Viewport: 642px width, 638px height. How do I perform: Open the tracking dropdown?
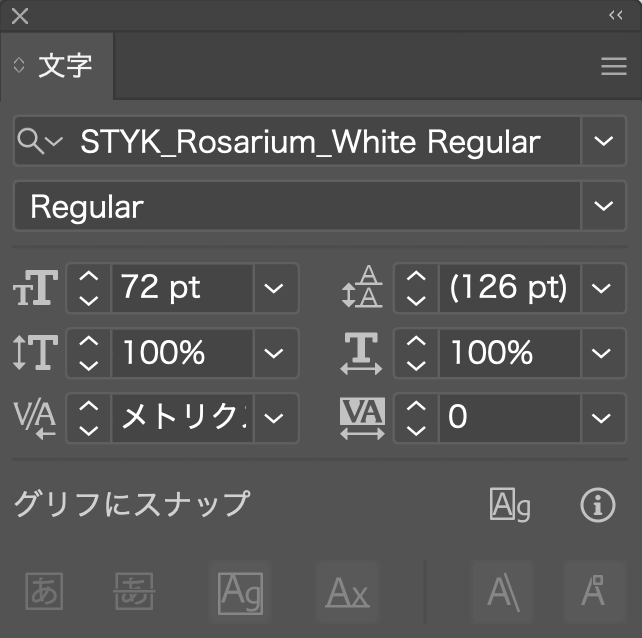pos(601,418)
